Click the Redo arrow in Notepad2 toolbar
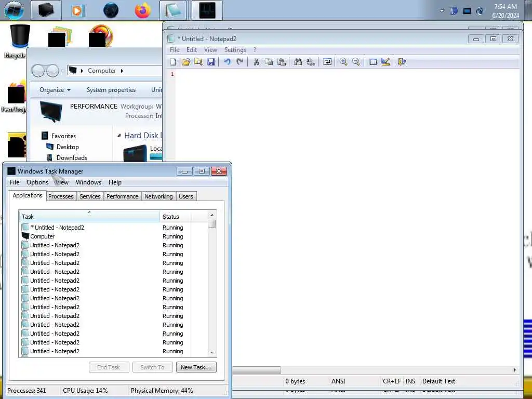The height and width of the screenshot is (399, 532). pyautogui.click(x=240, y=62)
